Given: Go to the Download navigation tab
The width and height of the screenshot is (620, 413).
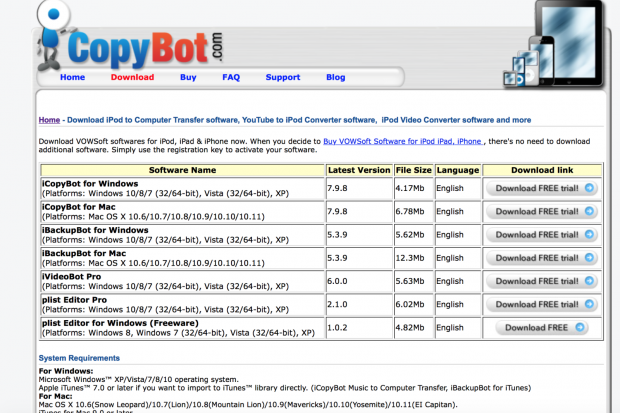Looking at the screenshot, I should tap(132, 77).
